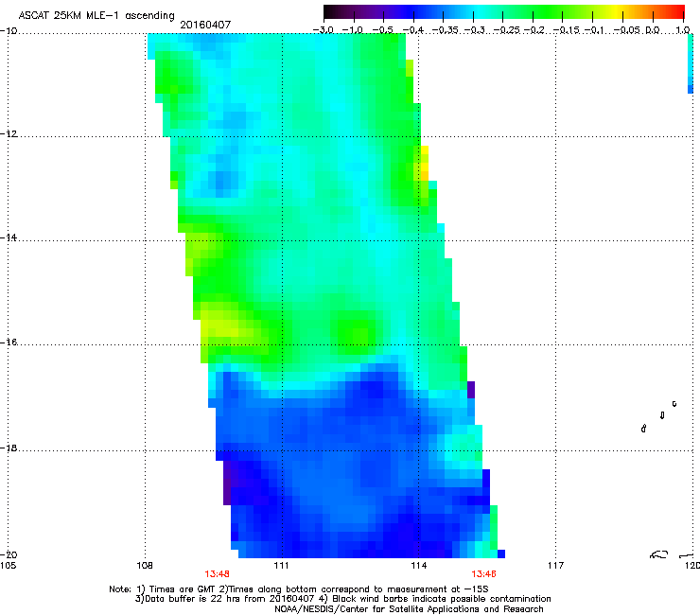Click the 1.0 color scale label

pos(683,30)
